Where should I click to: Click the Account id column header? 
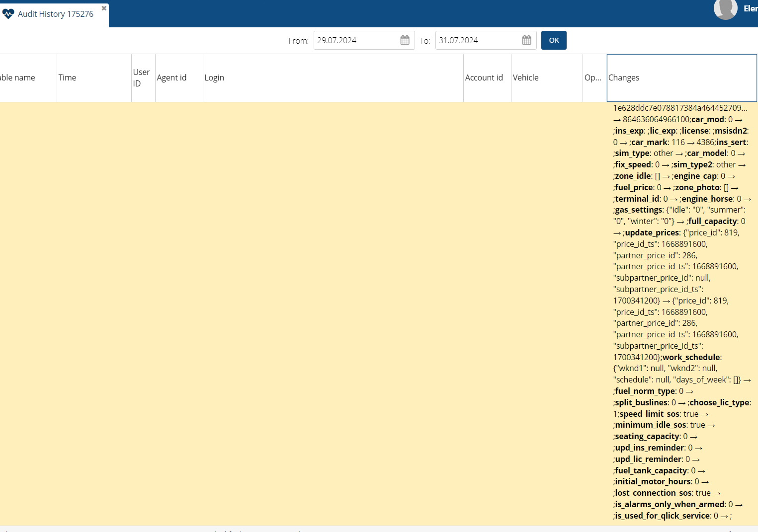point(484,78)
